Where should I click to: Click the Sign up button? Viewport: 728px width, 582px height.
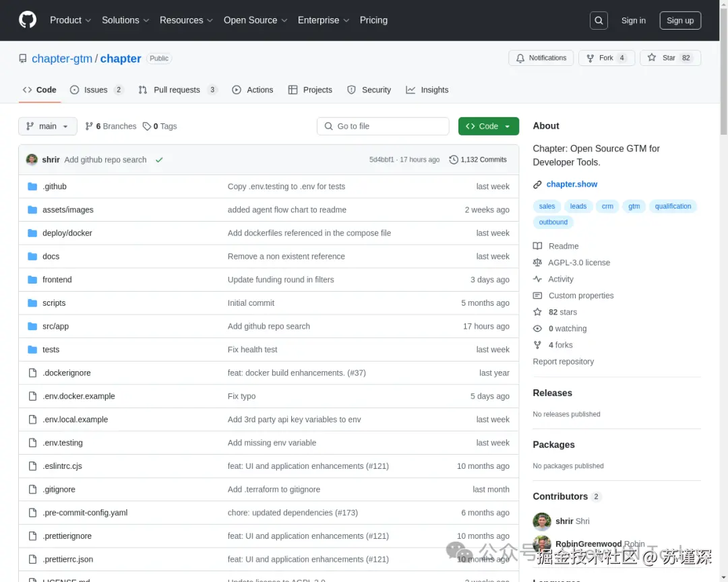[680, 20]
